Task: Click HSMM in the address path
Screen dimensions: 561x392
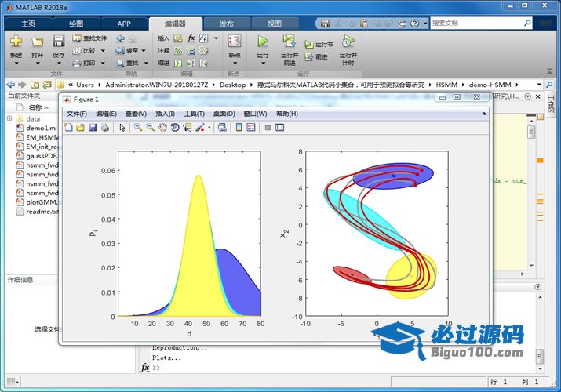Action: [446, 85]
